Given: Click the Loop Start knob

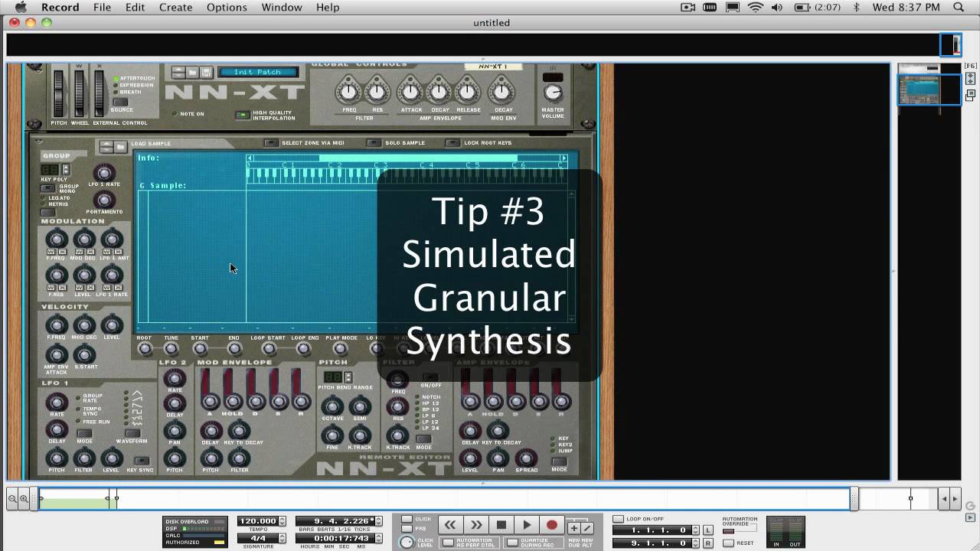Looking at the screenshot, I should click(x=269, y=350).
